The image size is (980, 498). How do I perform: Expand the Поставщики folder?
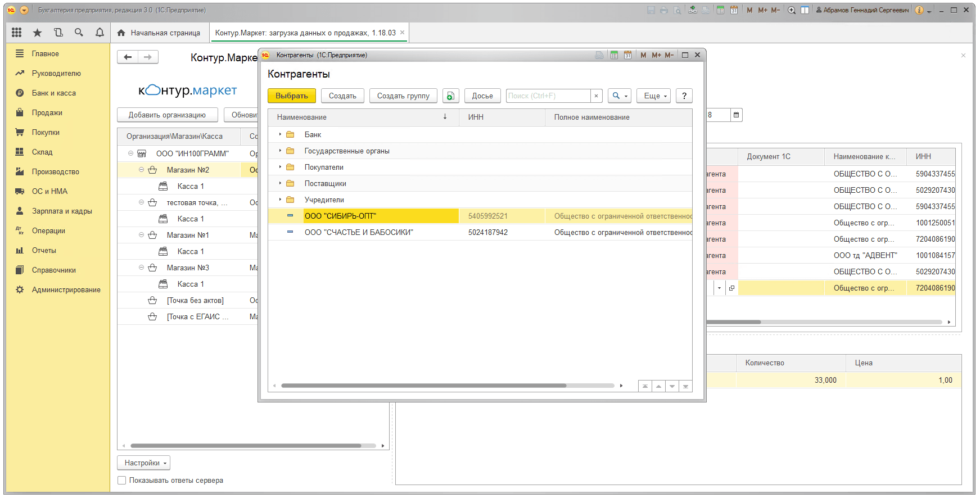[x=280, y=184]
